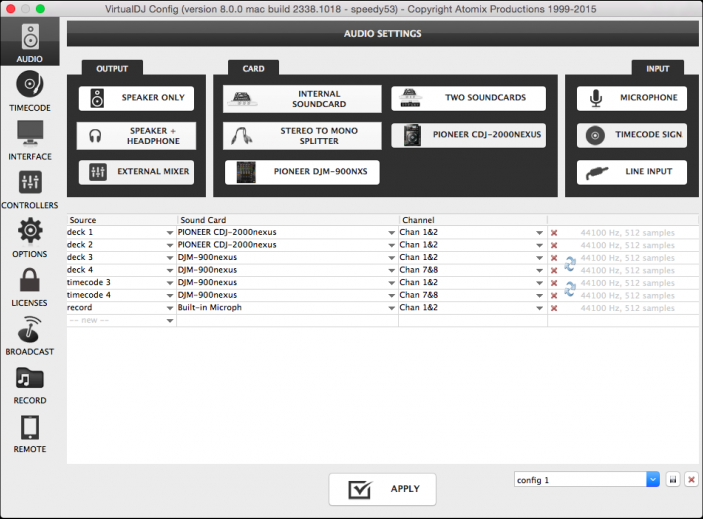Image resolution: width=703 pixels, height=519 pixels.
Task: Select Speaker Only output
Action: point(136,98)
